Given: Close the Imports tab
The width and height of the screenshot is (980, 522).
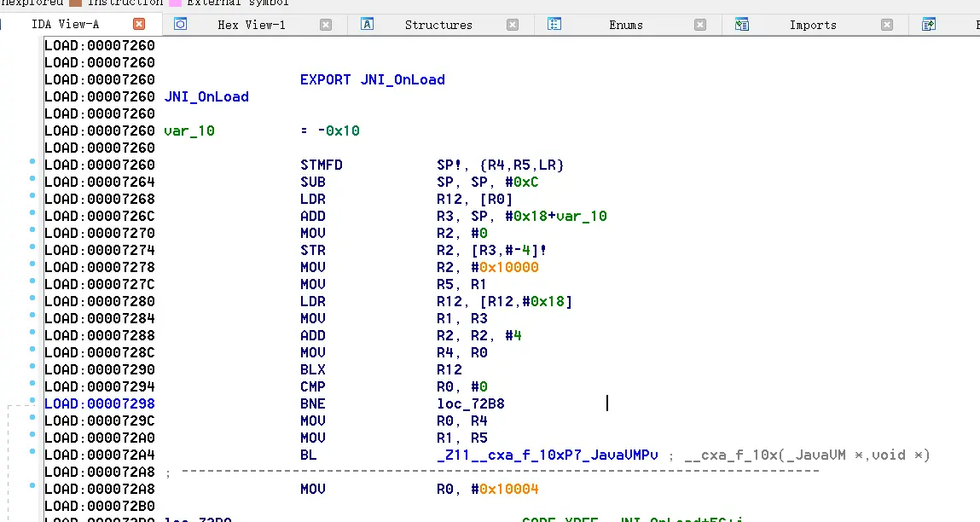Looking at the screenshot, I should tap(887, 25).
